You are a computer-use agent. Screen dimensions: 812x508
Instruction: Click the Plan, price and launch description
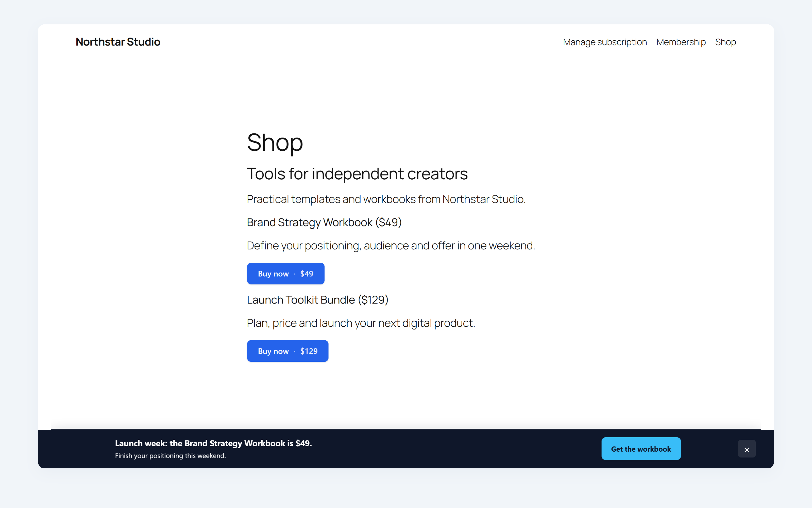(x=361, y=323)
